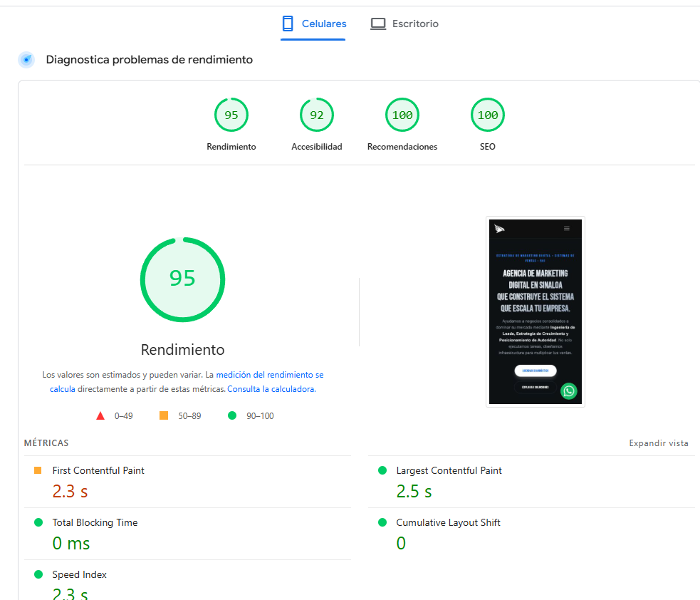This screenshot has width=700, height=600.
Task: Click the agency logo in page screenshot
Action: click(x=500, y=229)
